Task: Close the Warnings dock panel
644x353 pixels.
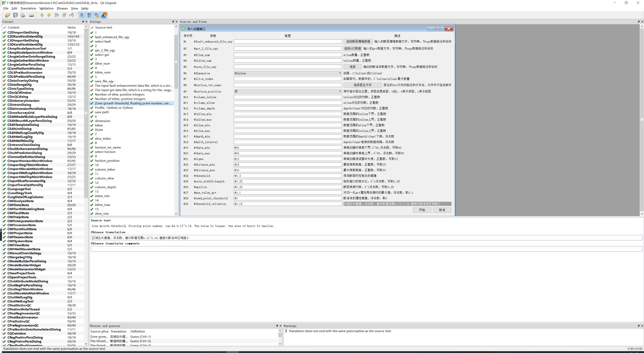Action: pyautogui.click(x=642, y=326)
